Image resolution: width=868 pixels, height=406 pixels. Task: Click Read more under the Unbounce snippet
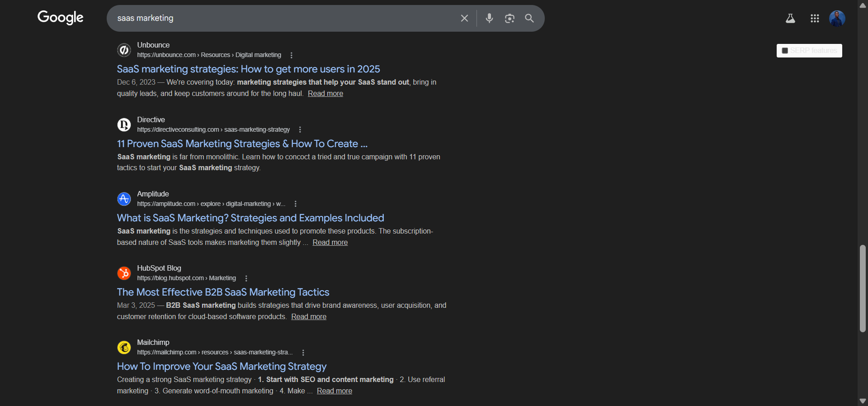(325, 94)
